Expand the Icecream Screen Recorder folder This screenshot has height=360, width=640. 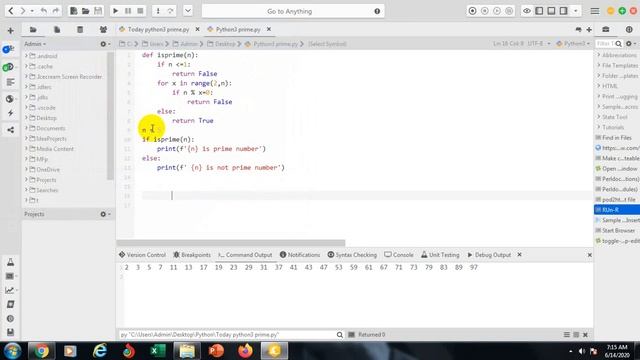(27, 76)
